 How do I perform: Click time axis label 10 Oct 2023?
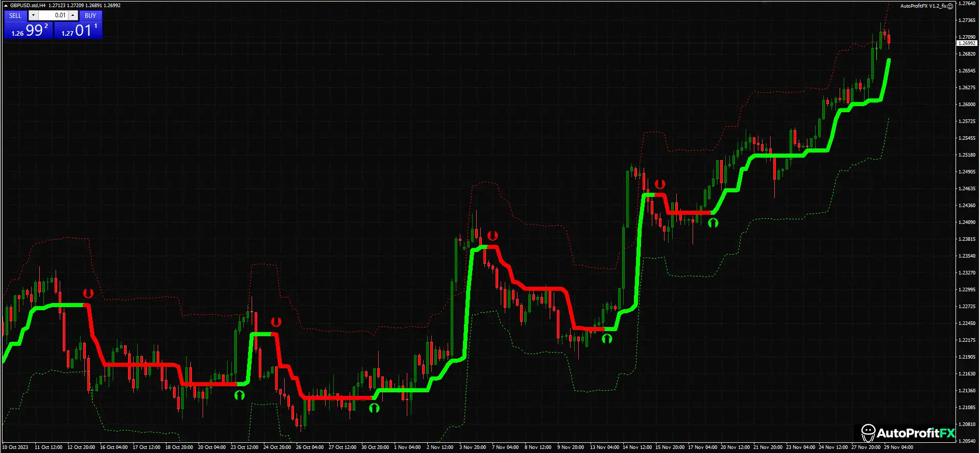click(x=15, y=447)
